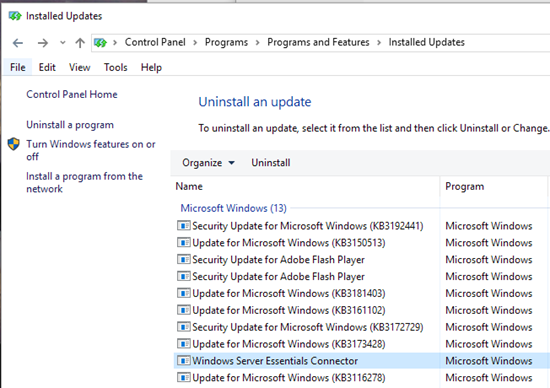Open the View menu
This screenshot has height=388, width=550.
pos(79,67)
